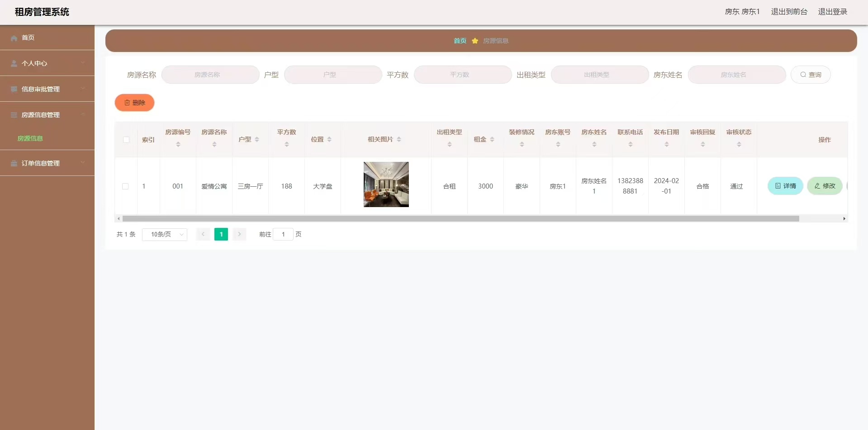Open the 10条/页 page size dropdown
868x430 pixels.
pos(165,234)
